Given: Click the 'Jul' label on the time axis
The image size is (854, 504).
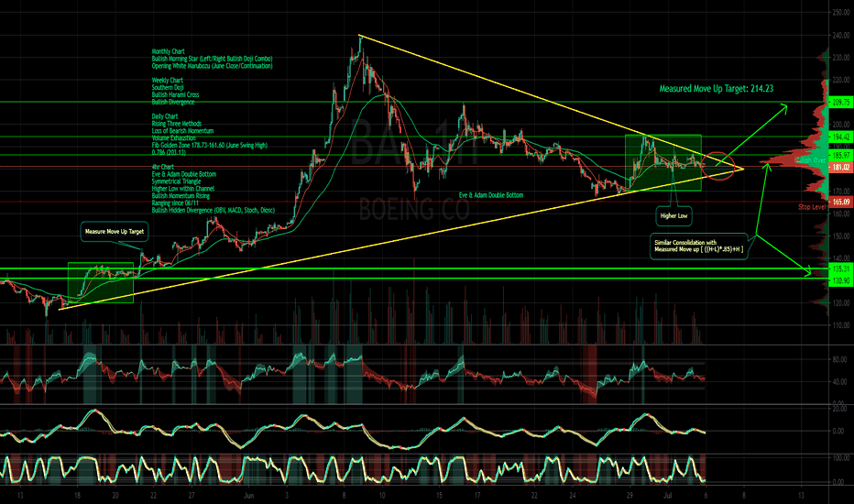Looking at the screenshot, I should [668, 496].
